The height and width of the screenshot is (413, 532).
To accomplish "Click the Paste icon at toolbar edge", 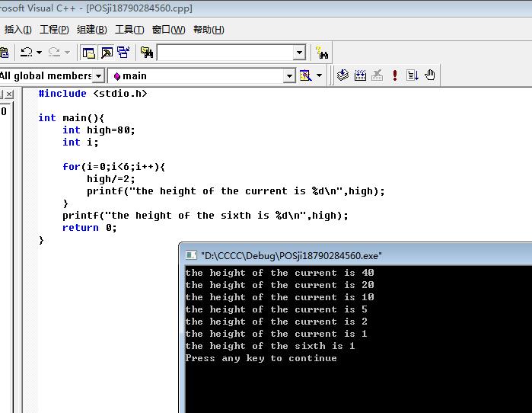I will point(4,53).
